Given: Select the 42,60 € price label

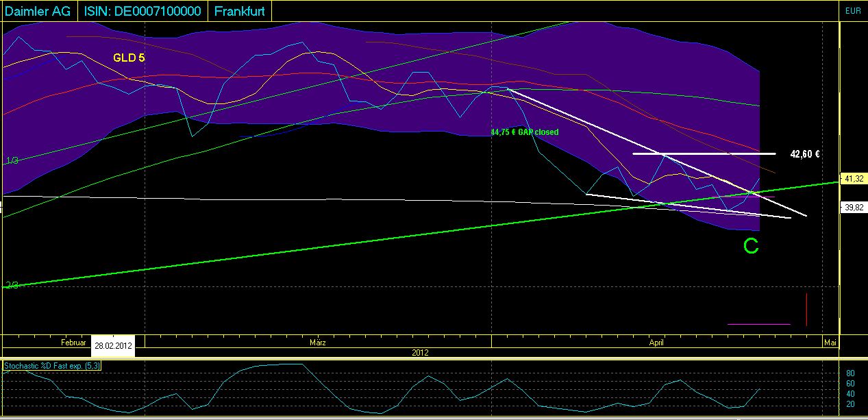Looking at the screenshot, I should (806, 154).
